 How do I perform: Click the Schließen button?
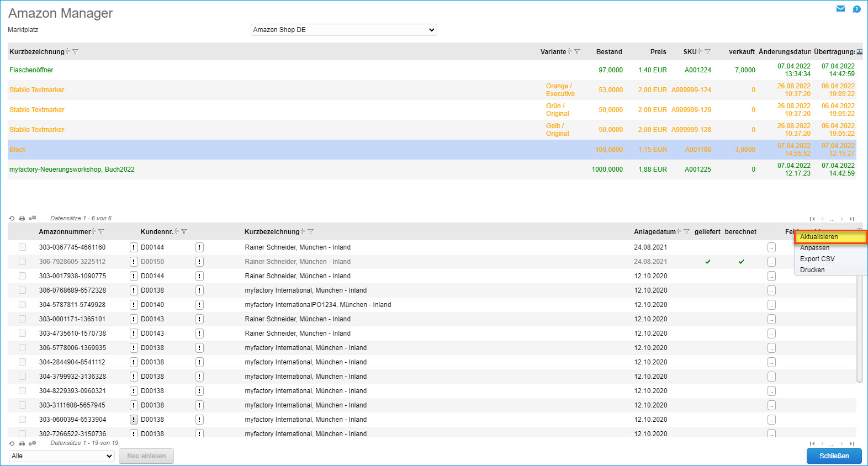point(834,456)
